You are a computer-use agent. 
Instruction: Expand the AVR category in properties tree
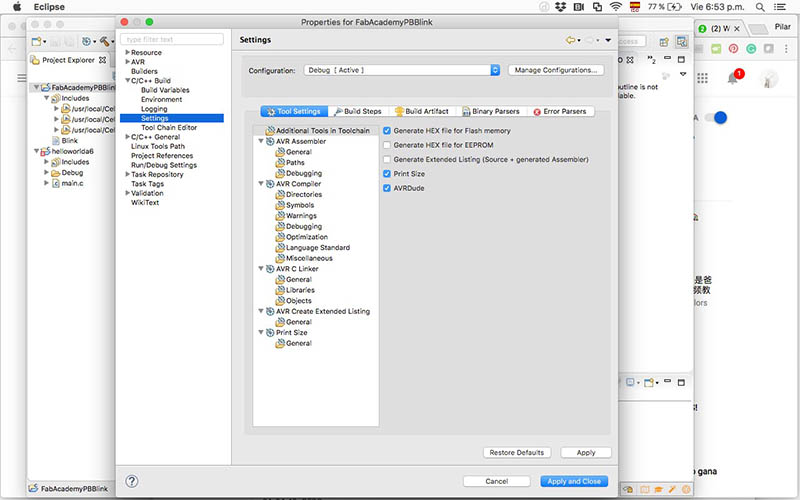128,62
